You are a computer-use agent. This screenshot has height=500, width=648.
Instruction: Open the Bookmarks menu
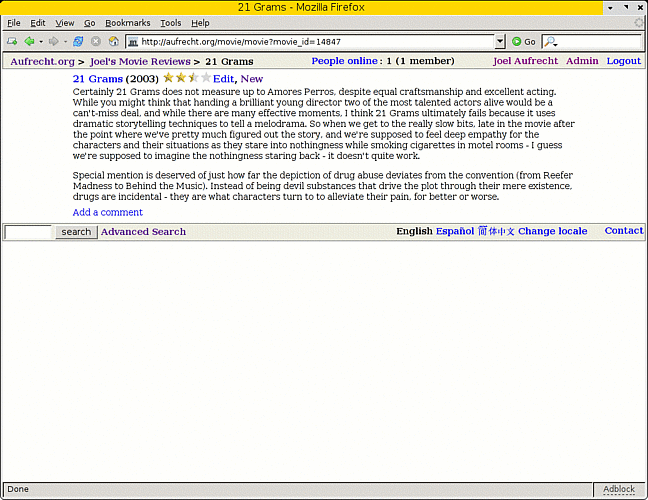click(127, 22)
